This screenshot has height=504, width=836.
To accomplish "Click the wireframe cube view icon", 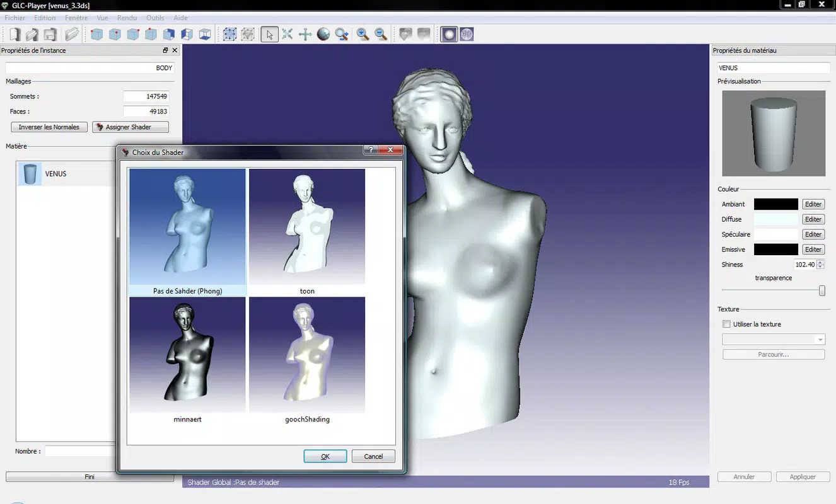I will [205, 35].
